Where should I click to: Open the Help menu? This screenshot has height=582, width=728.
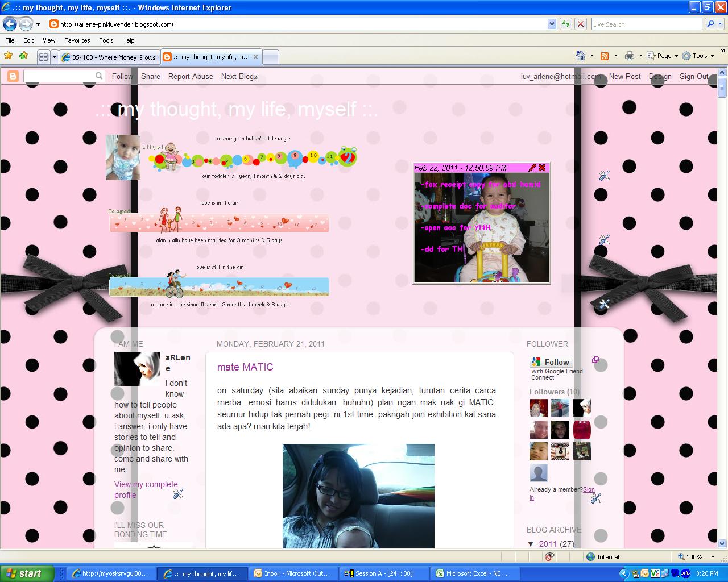[x=129, y=40]
